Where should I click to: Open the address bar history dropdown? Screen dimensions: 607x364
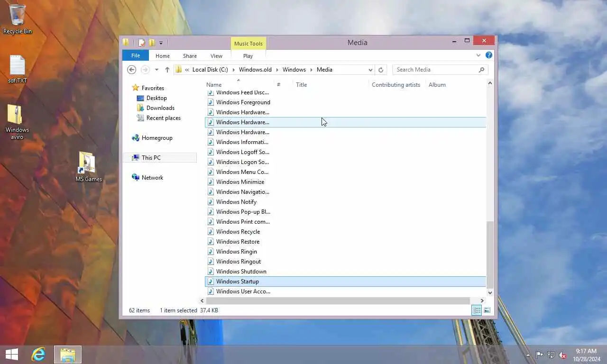[x=370, y=70]
